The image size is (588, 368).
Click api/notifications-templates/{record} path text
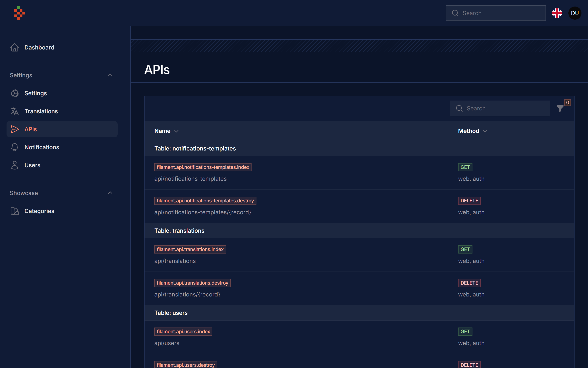203,212
